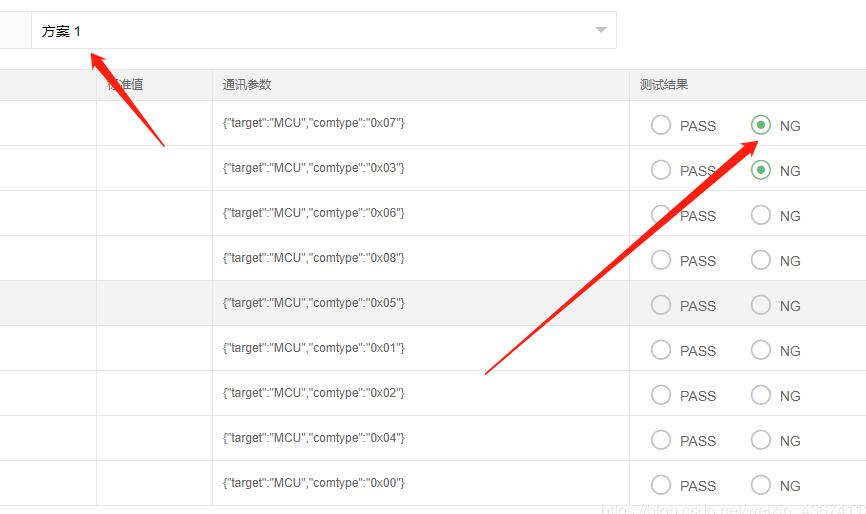Image resolution: width=866 pixels, height=514 pixels.
Task: Select PASS for comtype 0x06 row
Action: 661,215
